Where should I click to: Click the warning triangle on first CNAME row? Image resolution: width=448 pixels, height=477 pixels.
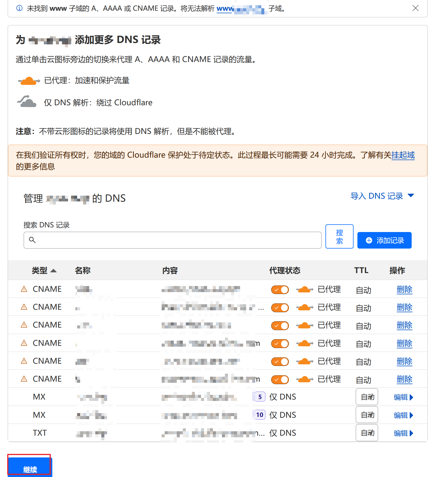point(24,289)
